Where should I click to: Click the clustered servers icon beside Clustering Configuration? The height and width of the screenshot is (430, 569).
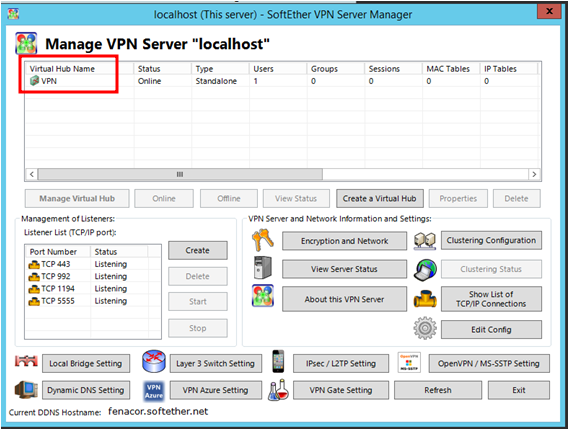[425, 241]
